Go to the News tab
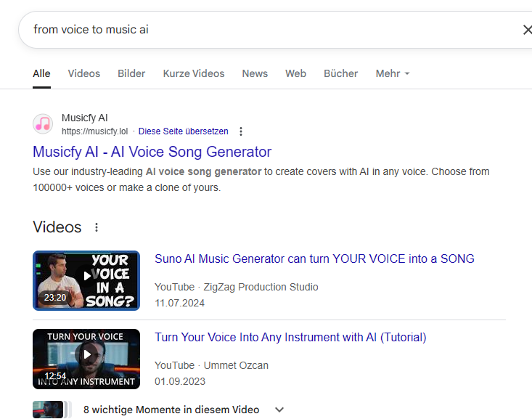Viewport: 532px width, 419px height. point(255,73)
